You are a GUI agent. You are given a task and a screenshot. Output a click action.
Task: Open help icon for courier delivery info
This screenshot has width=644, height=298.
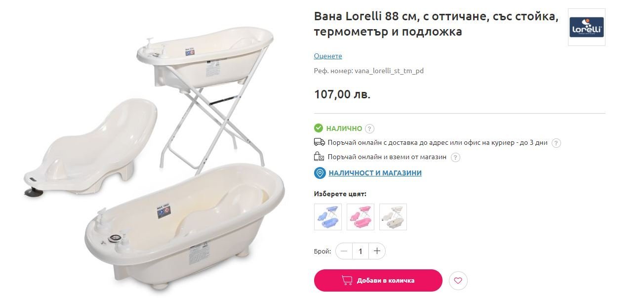click(x=556, y=143)
